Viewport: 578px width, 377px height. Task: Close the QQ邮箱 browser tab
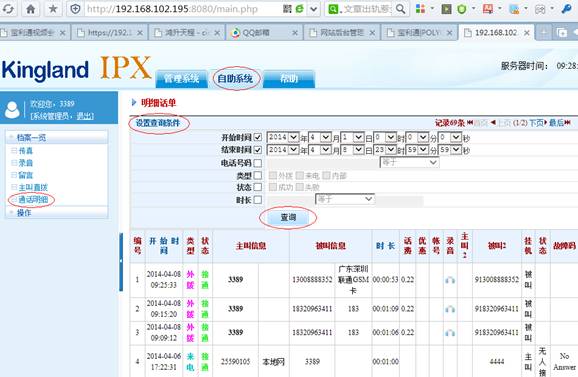tap(295, 33)
